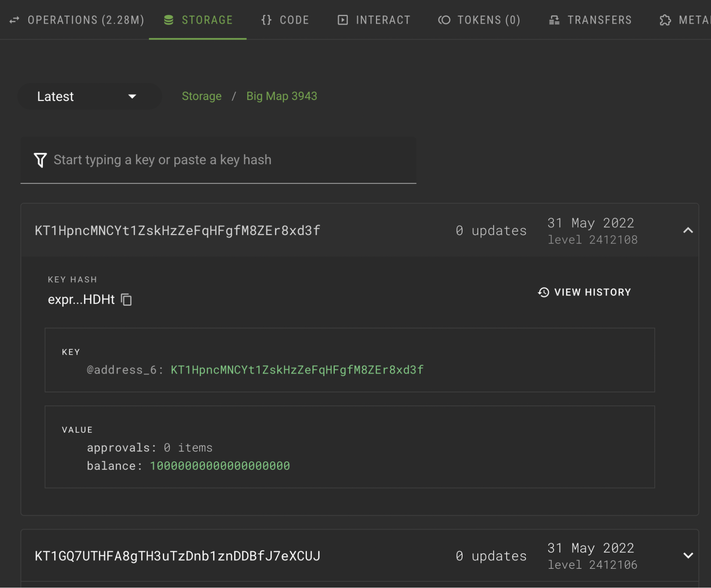Go to the Storage breadcrumb link
Image resolution: width=711 pixels, height=588 pixels.
(x=201, y=96)
